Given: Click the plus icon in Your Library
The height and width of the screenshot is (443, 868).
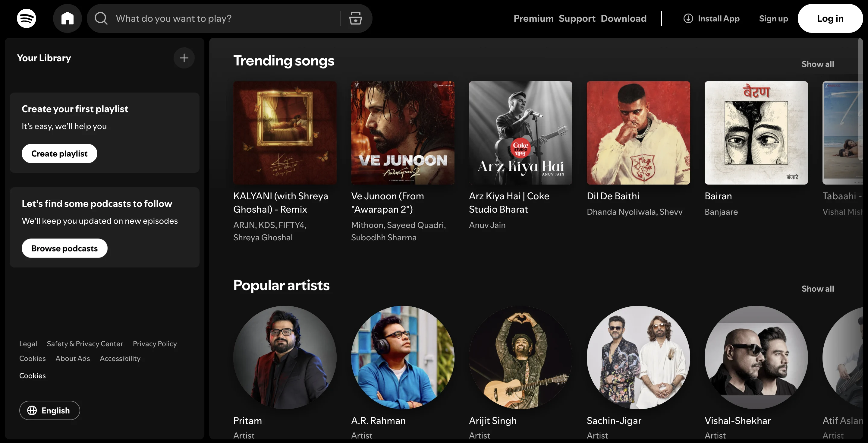Looking at the screenshot, I should pos(184,58).
